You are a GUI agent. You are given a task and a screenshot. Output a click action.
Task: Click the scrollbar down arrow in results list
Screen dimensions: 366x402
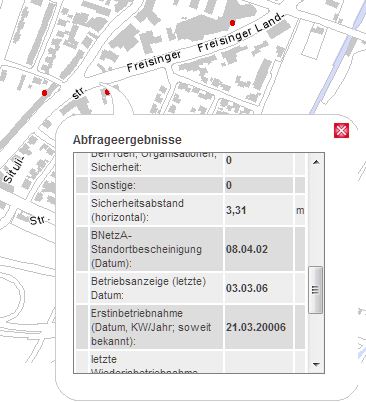[316, 364]
